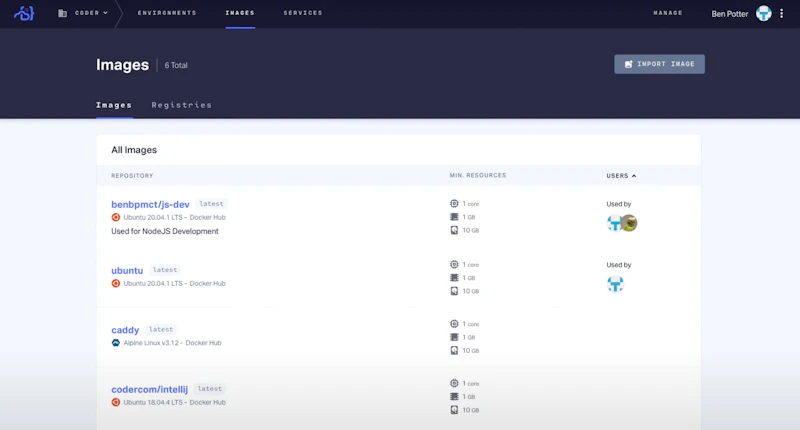The image size is (800, 430).
Task: Click the All Images heading
Action: pos(134,150)
